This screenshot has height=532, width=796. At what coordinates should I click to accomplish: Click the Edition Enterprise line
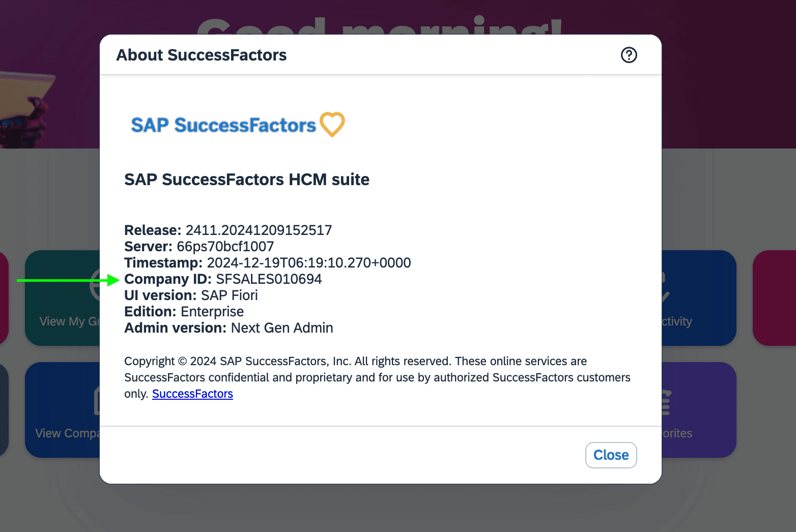pyautogui.click(x=184, y=312)
